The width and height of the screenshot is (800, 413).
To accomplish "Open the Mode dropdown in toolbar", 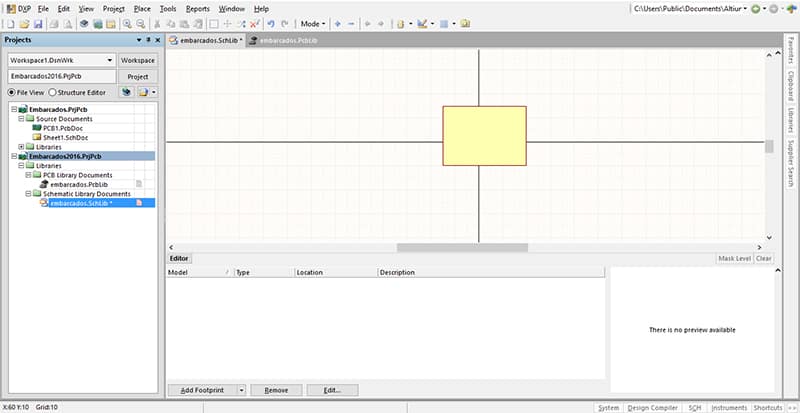I will [313, 23].
